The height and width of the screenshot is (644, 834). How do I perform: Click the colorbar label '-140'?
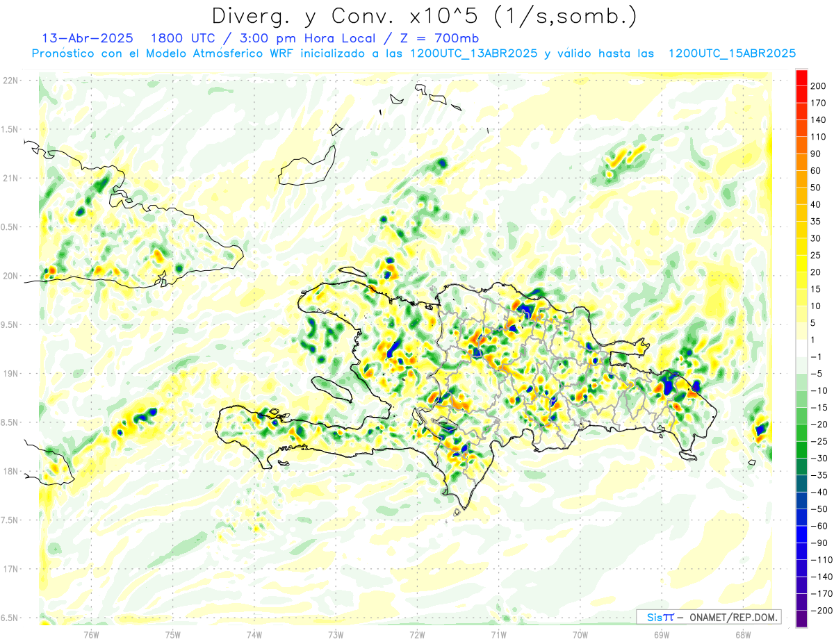820,577
